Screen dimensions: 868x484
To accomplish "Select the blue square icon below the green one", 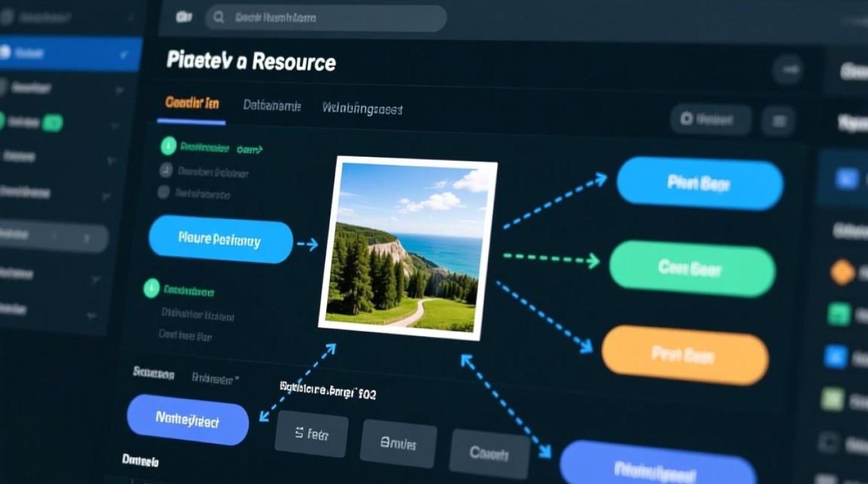I will coord(835,356).
